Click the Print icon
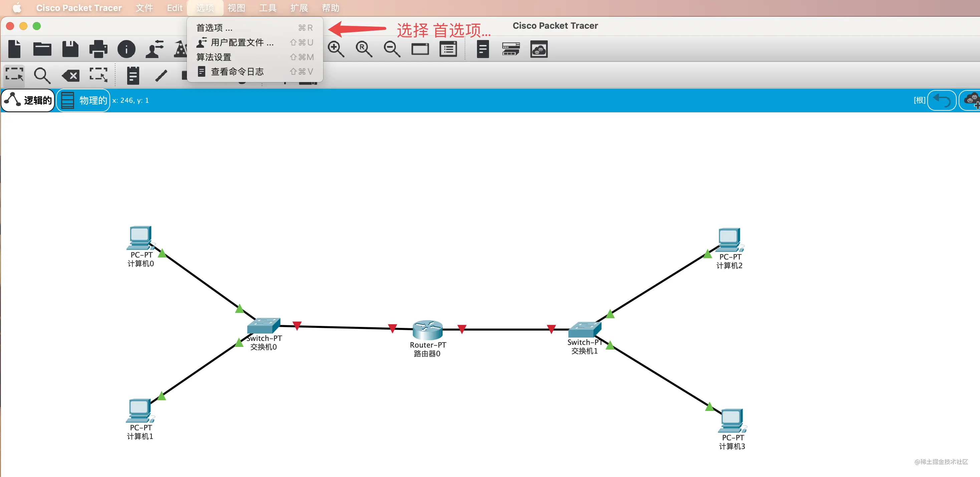The image size is (980, 477). [x=98, y=49]
